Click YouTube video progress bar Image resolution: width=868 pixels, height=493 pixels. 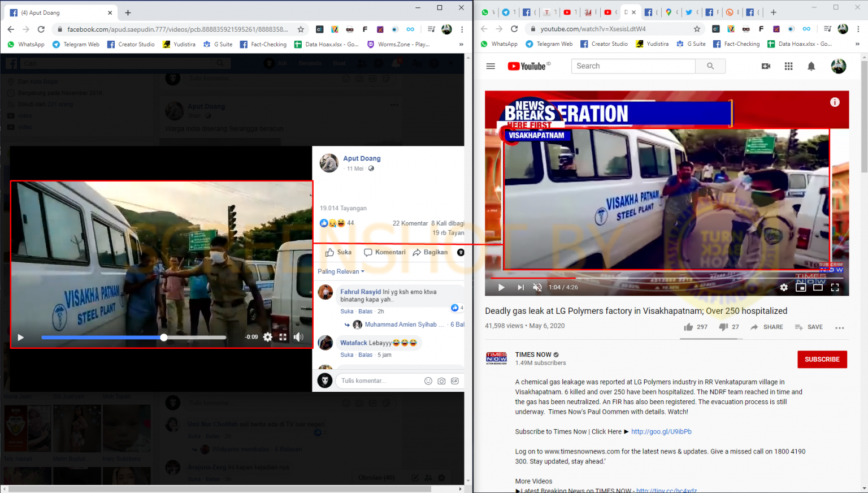pos(667,278)
